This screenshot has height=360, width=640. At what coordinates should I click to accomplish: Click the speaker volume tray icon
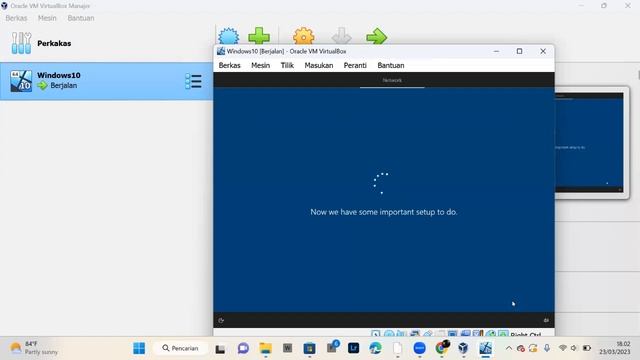[574, 348]
